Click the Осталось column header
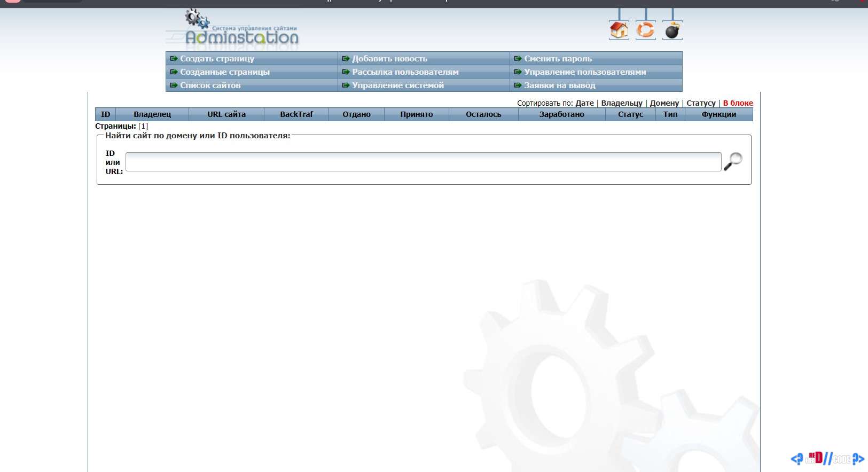The image size is (868, 472). pyautogui.click(x=483, y=114)
